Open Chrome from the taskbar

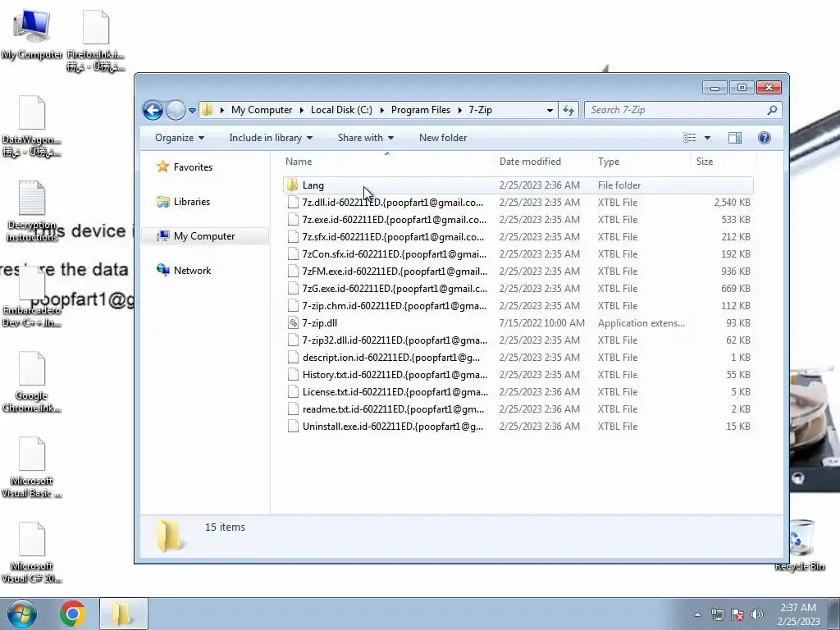click(73, 614)
